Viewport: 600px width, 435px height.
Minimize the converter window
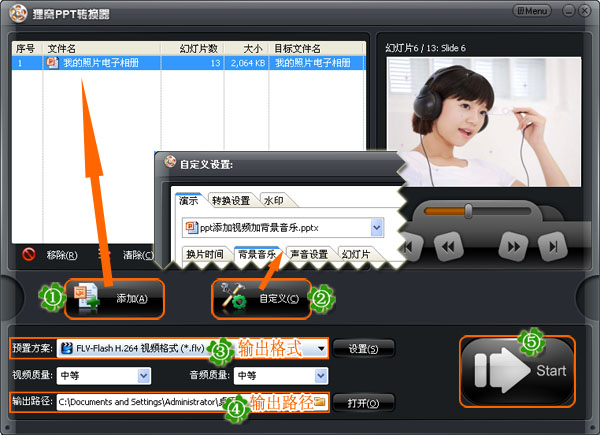click(x=569, y=11)
